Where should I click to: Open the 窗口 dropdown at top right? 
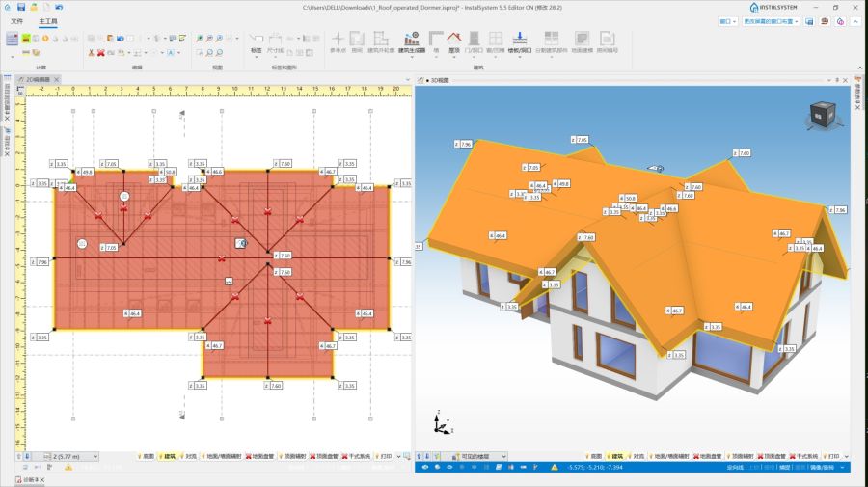(725, 20)
